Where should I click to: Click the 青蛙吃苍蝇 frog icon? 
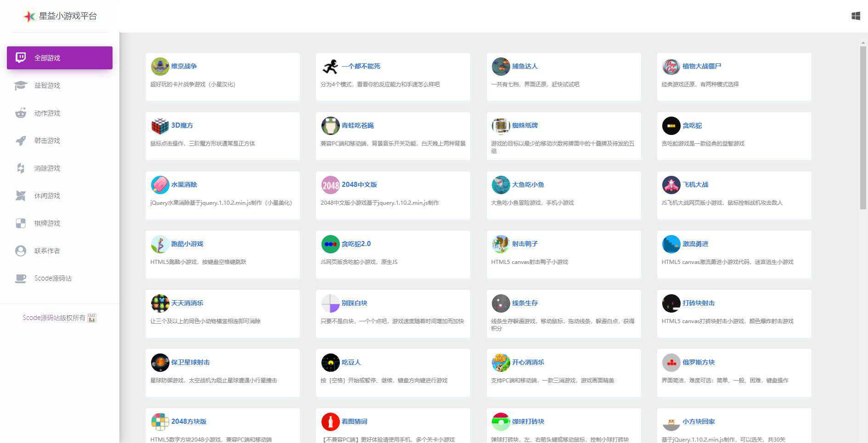tap(330, 126)
